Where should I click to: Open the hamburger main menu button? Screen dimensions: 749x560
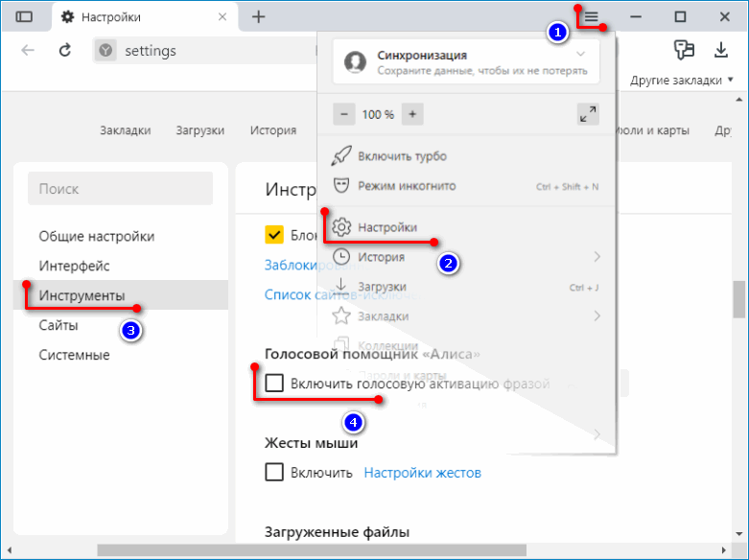(591, 17)
